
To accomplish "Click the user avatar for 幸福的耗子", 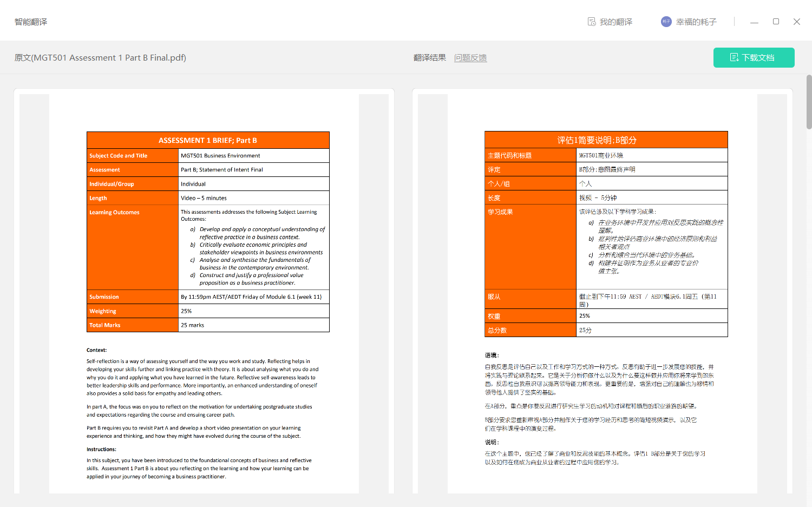I will 666,22.
